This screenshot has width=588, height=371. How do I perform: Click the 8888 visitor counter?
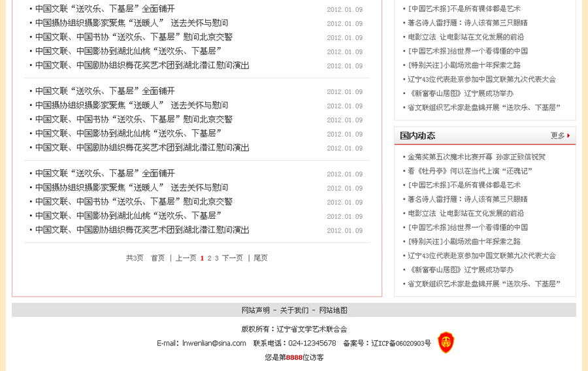294,357
